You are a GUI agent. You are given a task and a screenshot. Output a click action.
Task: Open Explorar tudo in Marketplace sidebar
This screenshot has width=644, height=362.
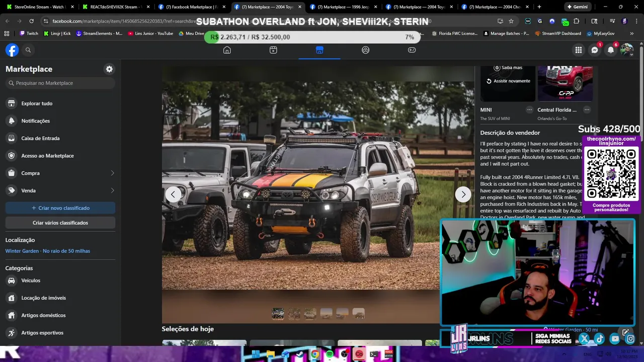pyautogui.click(x=60, y=103)
